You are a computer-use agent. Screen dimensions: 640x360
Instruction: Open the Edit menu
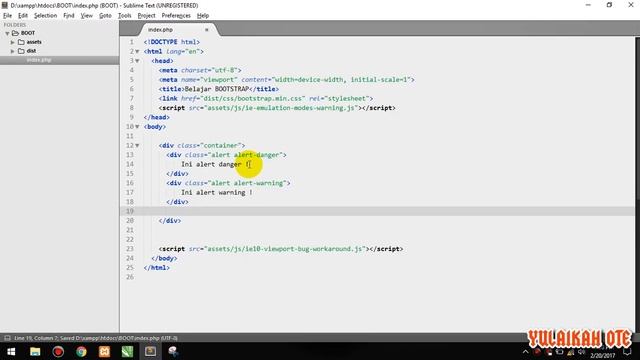tap(23, 16)
